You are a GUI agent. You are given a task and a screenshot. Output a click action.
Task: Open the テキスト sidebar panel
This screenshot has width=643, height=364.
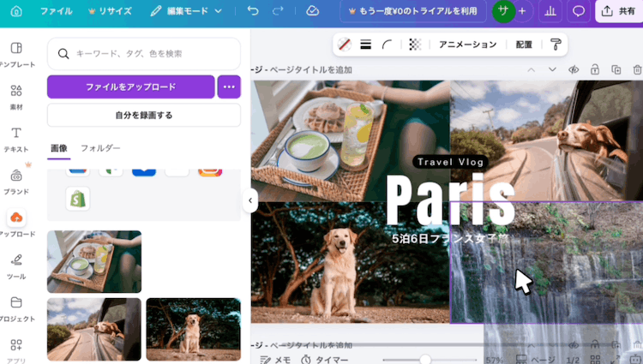pyautogui.click(x=16, y=140)
